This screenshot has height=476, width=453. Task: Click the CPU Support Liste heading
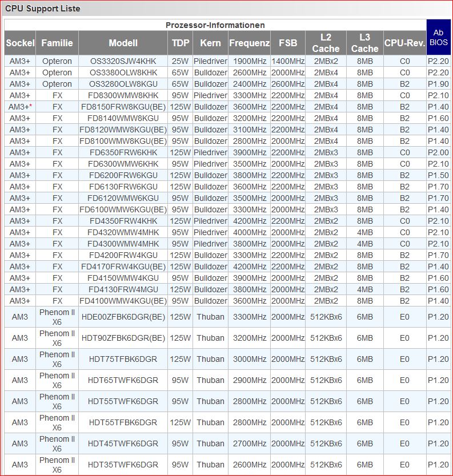43,9
